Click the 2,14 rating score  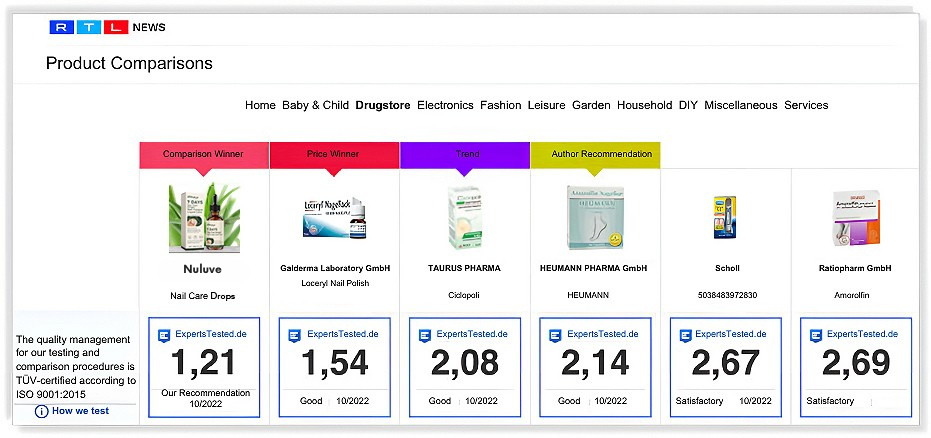click(x=595, y=363)
